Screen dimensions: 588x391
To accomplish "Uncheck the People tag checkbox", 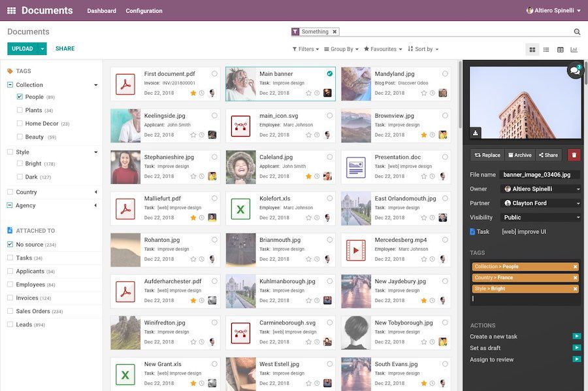I will [x=20, y=97].
